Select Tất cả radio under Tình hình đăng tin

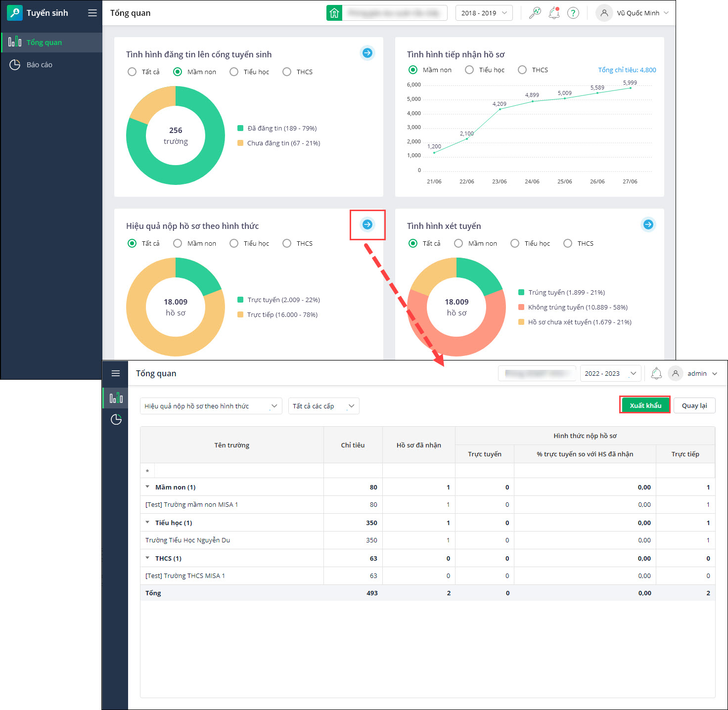click(x=132, y=72)
